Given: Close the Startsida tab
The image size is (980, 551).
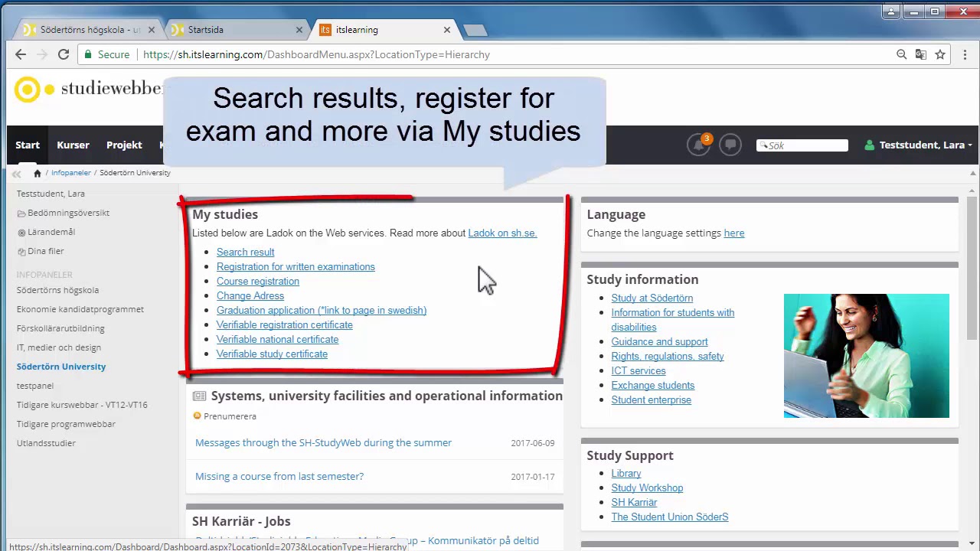Looking at the screenshot, I should (299, 30).
